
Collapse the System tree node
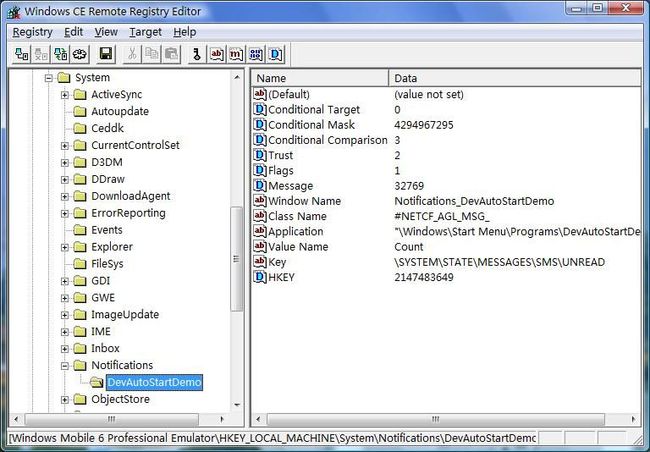[x=49, y=78]
